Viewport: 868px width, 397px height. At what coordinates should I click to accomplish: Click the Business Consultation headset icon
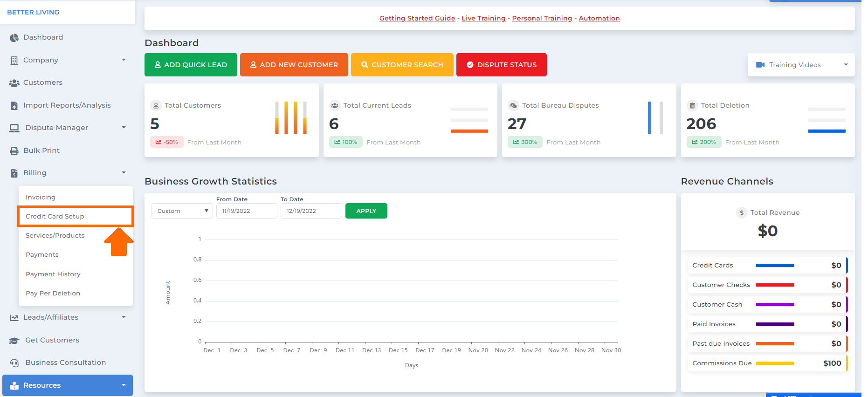click(x=14, y=363)
